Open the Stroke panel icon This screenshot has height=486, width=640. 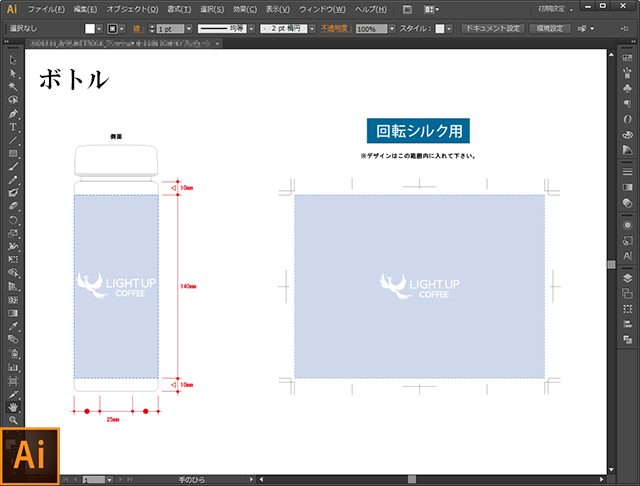[x=628, y=172]
